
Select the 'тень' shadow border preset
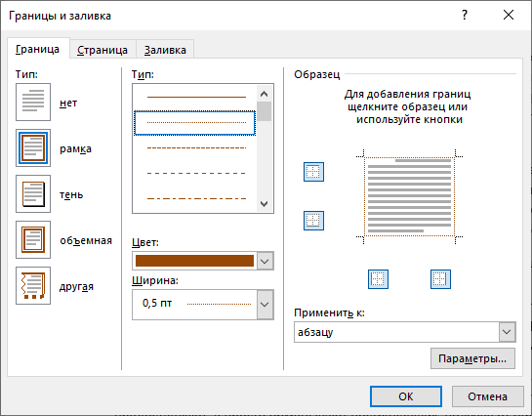pyautogui.click(x=33, y=193)
